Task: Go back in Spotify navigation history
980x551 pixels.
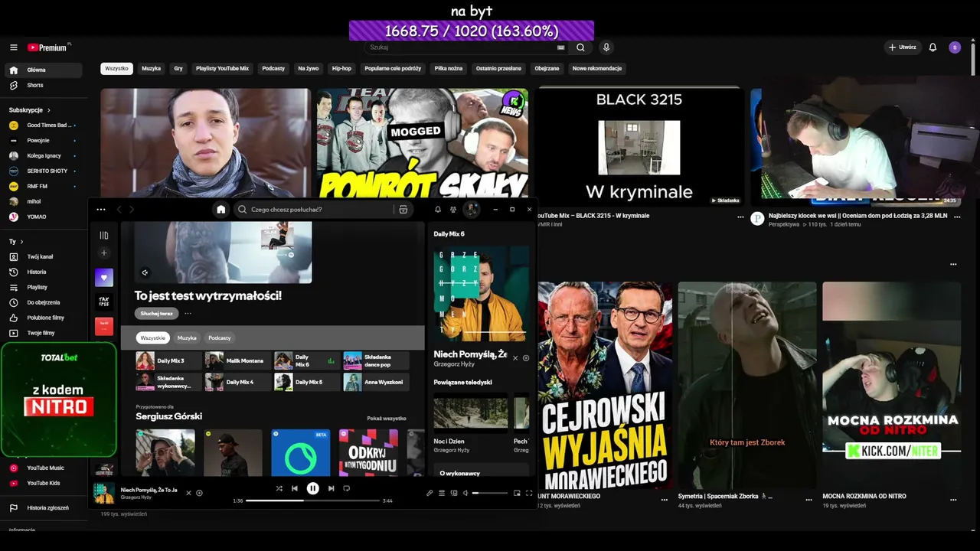Action: [x=119, y=209]
